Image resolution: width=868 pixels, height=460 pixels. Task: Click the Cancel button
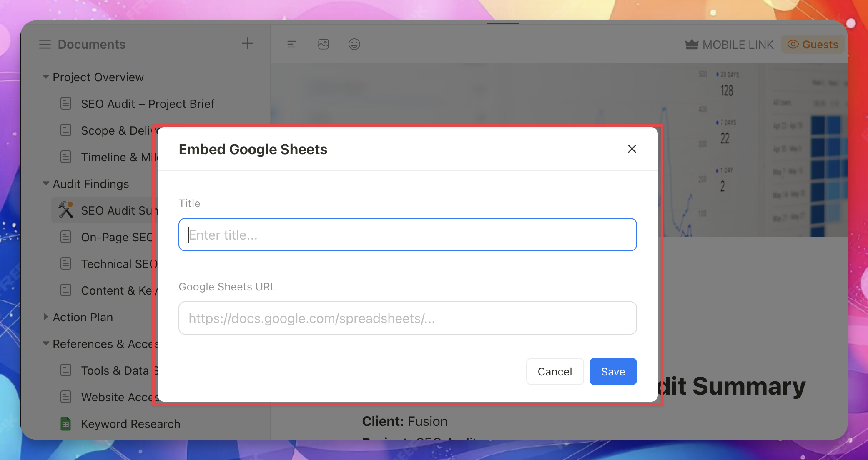(x=554, y=371)
